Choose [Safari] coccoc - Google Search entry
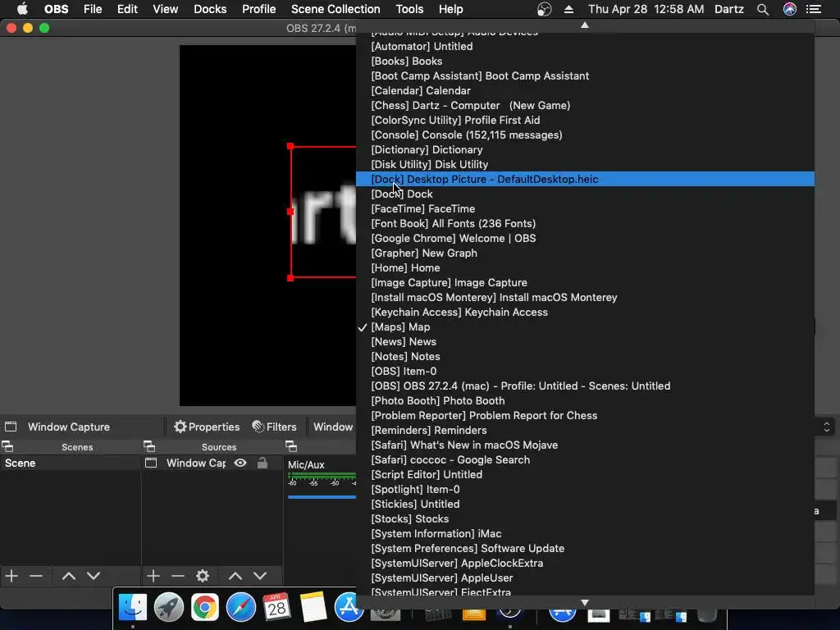The image size is (840, 630). (585, 459)
